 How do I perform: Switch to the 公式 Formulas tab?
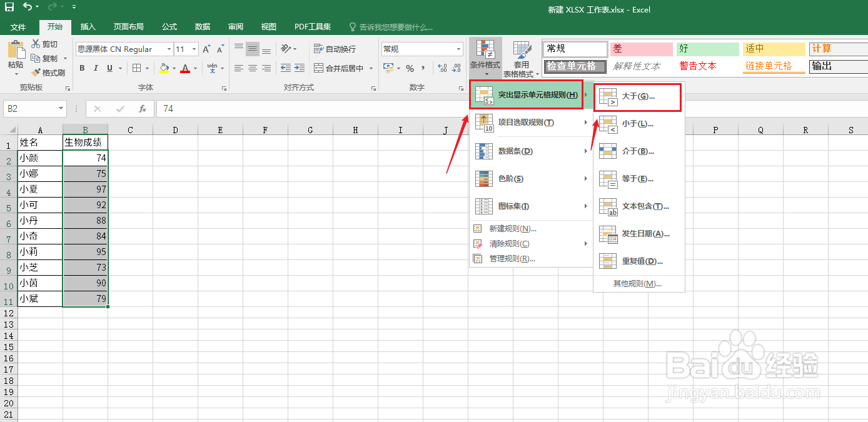coord(169,27)
